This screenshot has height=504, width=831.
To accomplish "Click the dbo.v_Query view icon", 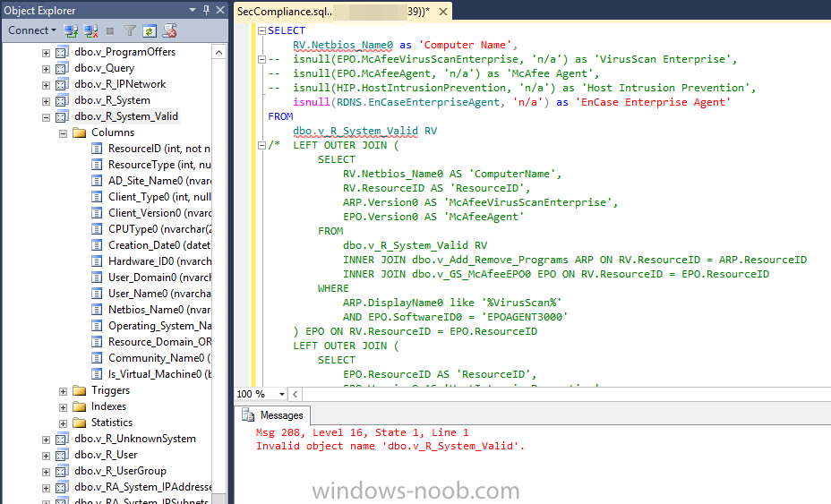I will [62, 68].
